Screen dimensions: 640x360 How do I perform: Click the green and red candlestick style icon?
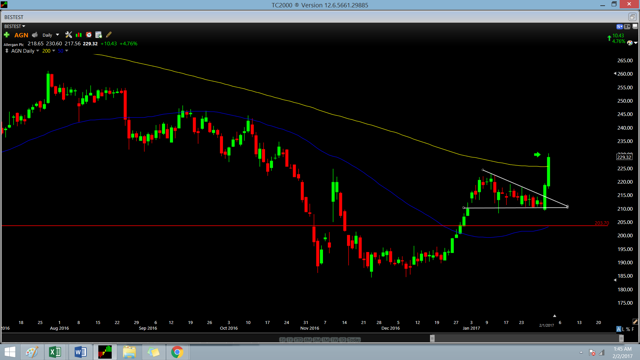pyautogui.click(x=79, y=35)
